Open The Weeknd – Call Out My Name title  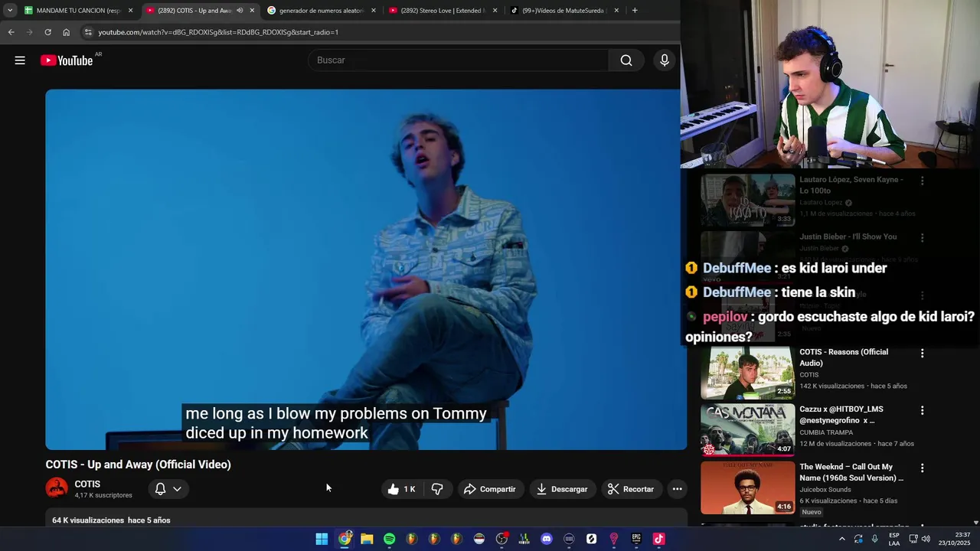(851, 472)
